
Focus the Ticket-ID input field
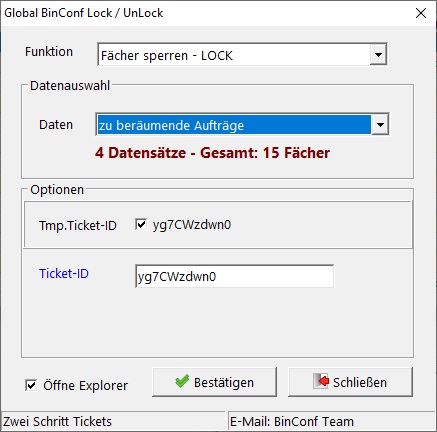[x=234, y=276]
